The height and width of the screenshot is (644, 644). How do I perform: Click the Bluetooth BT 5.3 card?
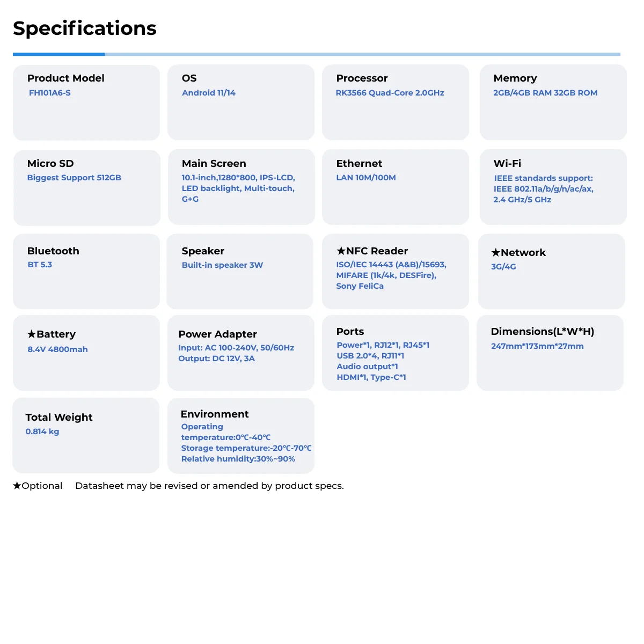[x=86, y=272]
